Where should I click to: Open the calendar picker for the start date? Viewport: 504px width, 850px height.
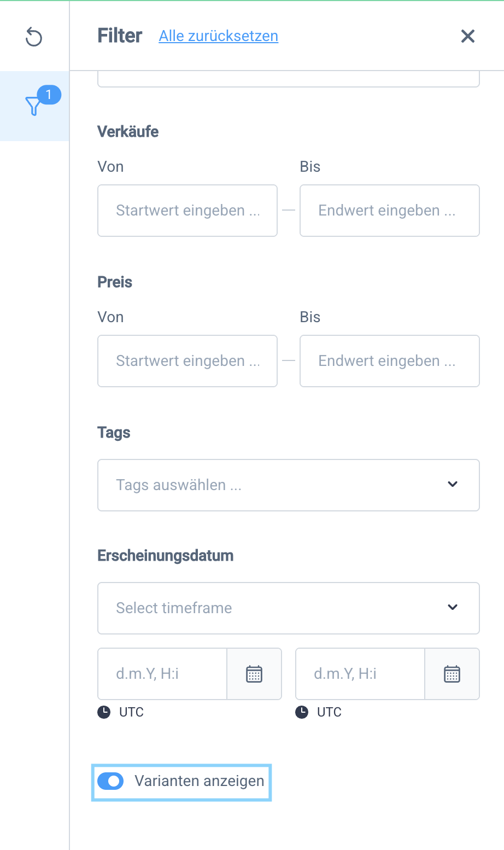254,673
